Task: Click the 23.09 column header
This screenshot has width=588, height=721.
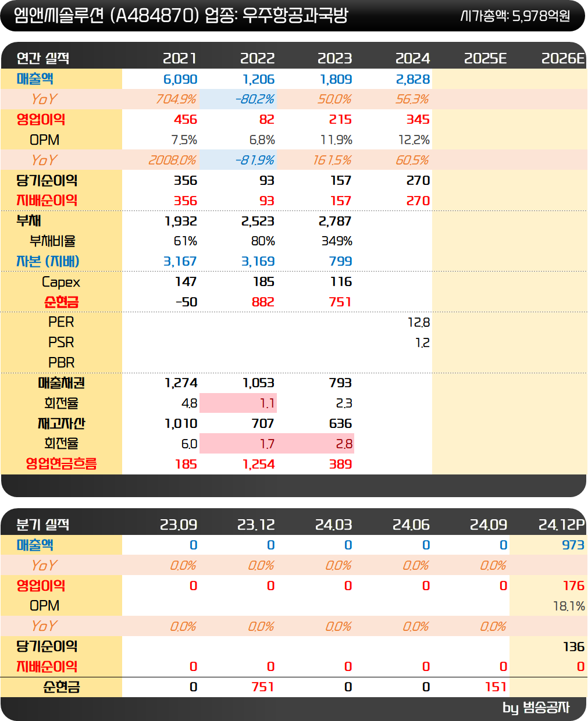Action: (179, 525)
